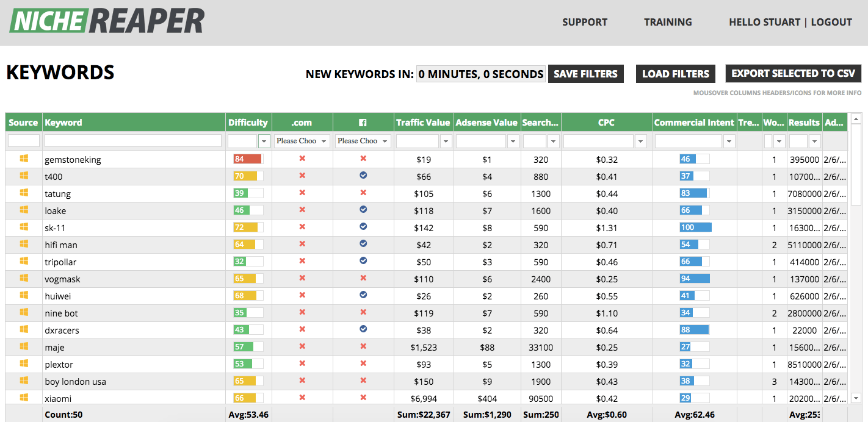Export selected keywords to CSV
The width and height of the screenshot is (868, 422).
[793, 73]
